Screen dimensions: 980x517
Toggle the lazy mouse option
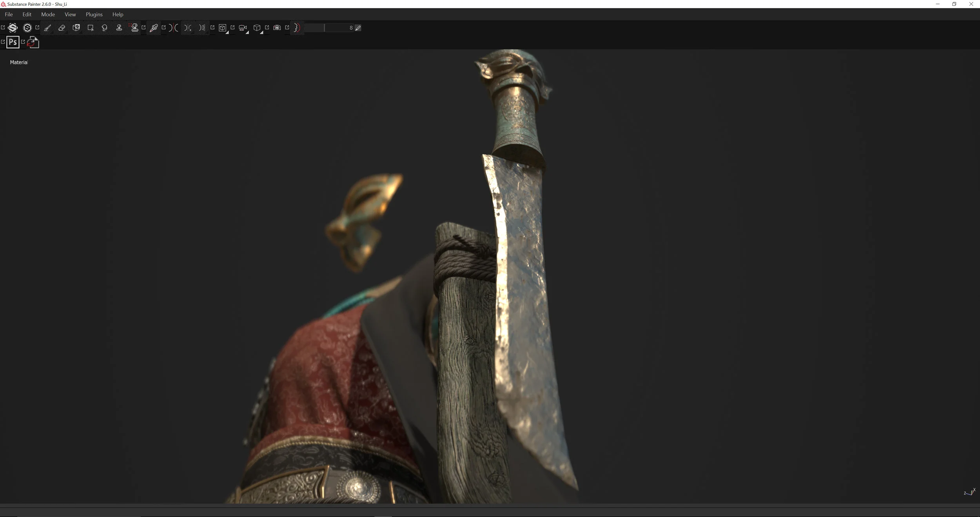click(297, 28)
